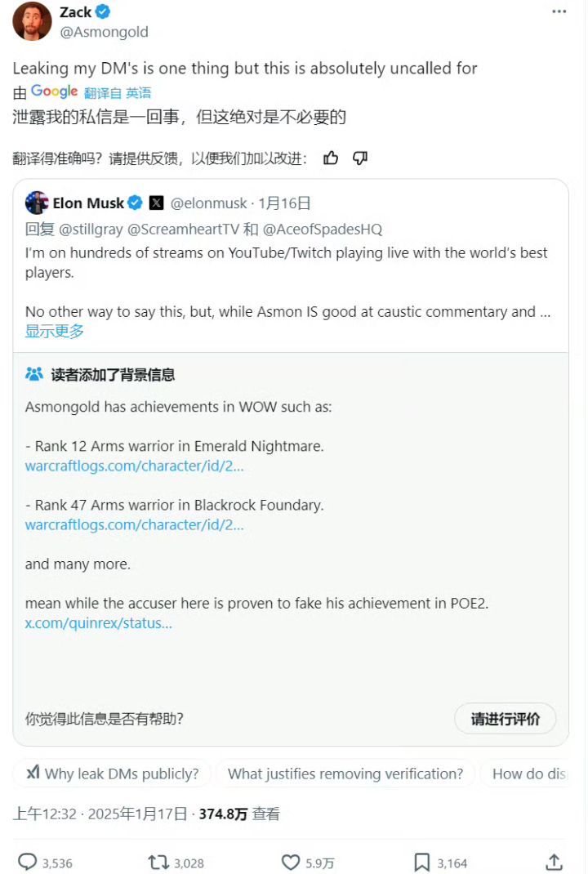Open replies via the comment bubble icon
This screenshot has height=874, width=588.
coord(27,862)
